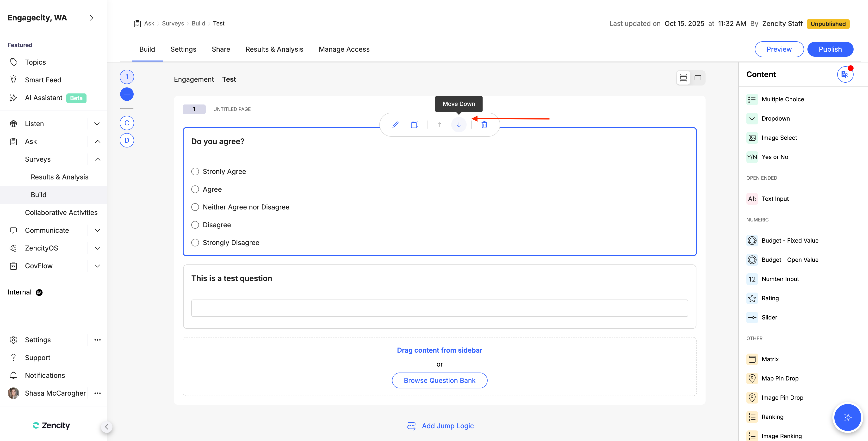868x441 pixels.
Task: Switch to the Settings tab
Action: (x=183, y=49)
